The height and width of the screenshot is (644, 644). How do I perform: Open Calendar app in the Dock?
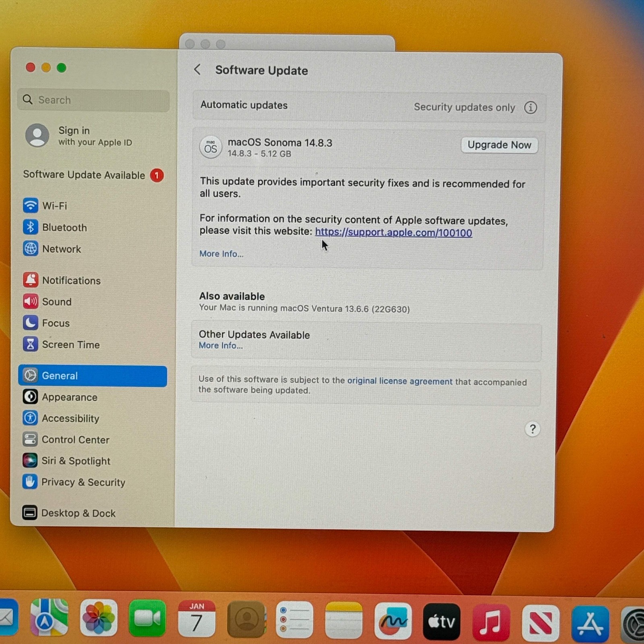click(x=196, y=619)
